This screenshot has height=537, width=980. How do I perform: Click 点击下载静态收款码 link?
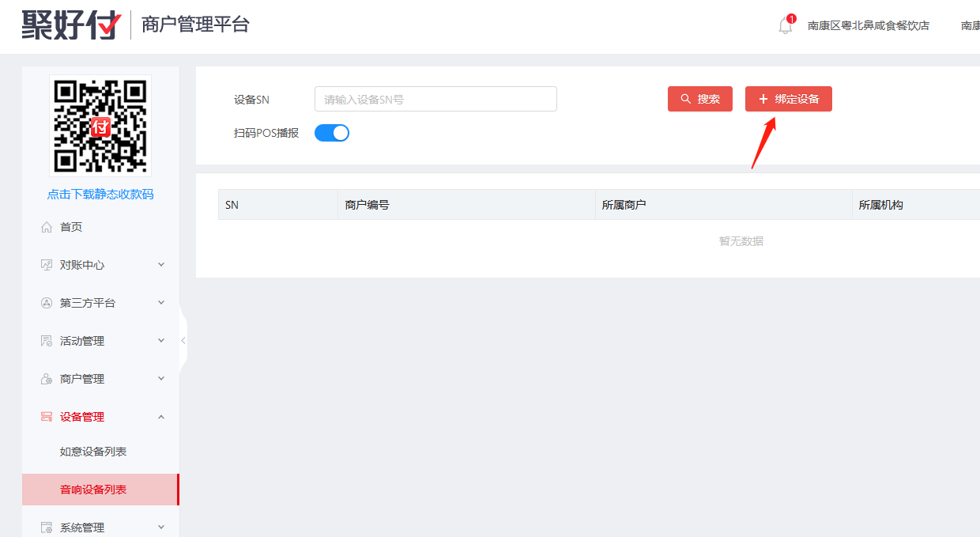(100, 194)
